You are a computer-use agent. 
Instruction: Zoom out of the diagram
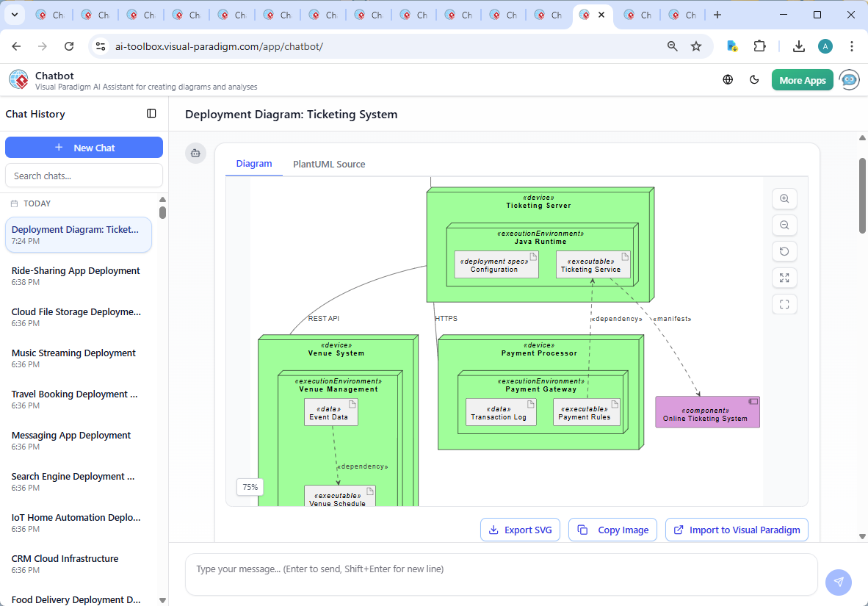[x=784, y=226]
